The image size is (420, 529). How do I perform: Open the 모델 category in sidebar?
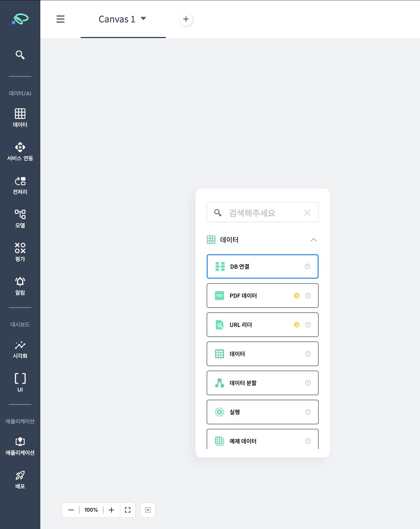(20, 219)
